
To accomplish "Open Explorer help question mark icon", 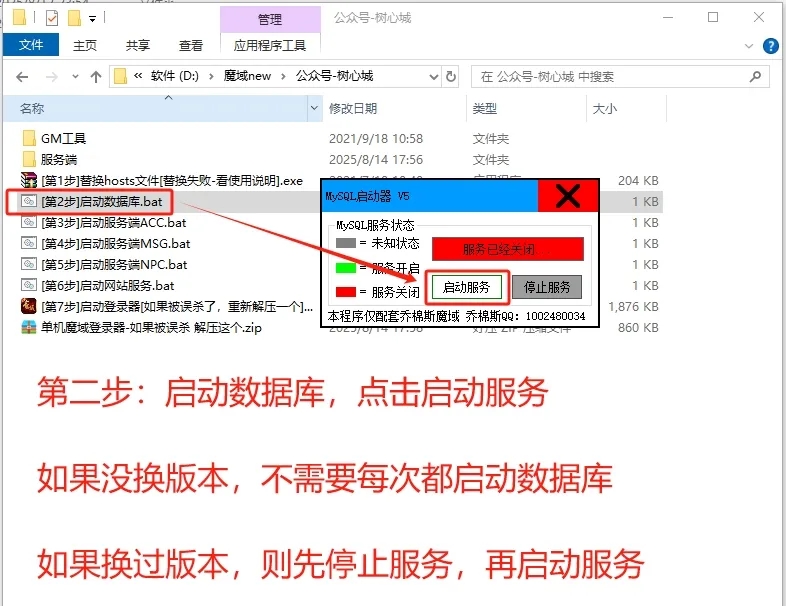I will tap(770, 46).
